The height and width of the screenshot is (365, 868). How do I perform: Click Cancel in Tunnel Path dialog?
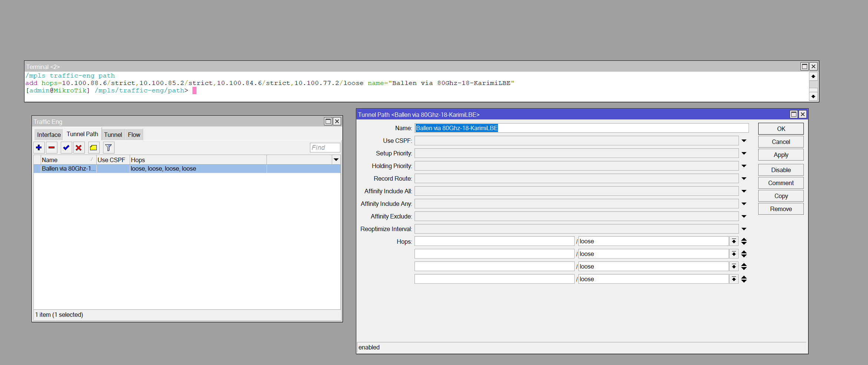coord(781,142)
